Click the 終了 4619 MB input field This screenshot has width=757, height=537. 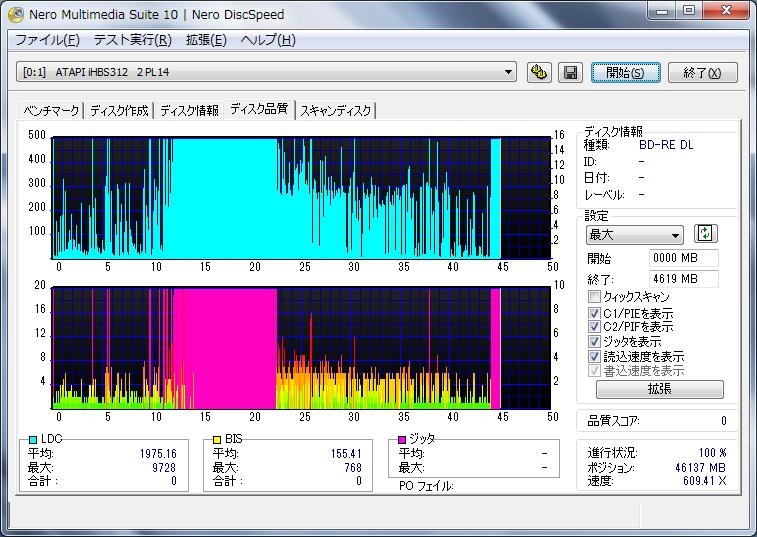click(683, 279)
